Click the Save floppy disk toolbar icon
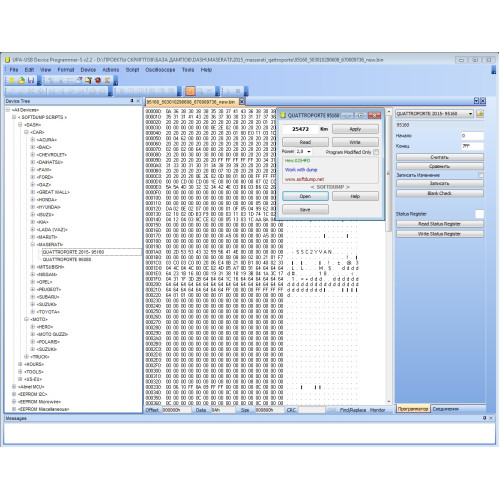The height and width of the screenshot is (500, 500). (x=31, y=80)
